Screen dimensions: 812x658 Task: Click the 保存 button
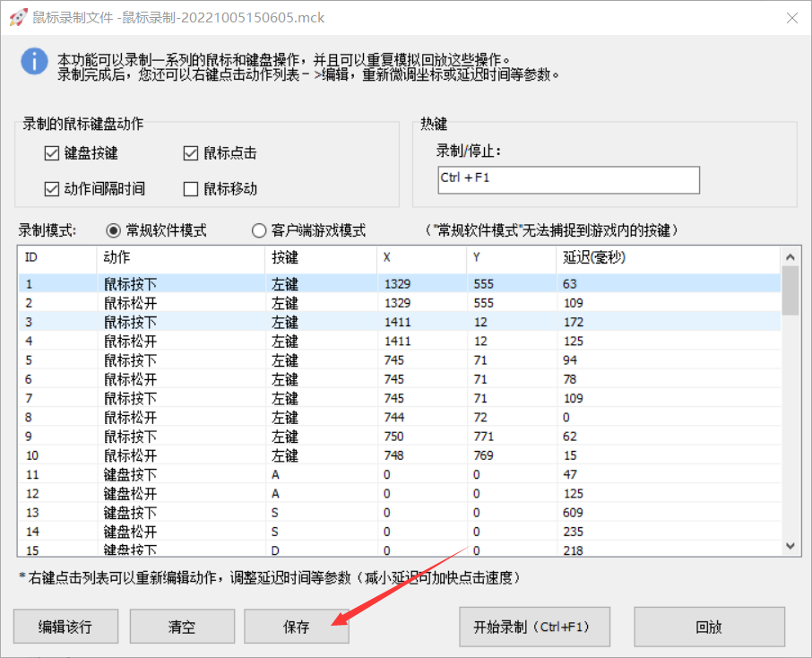[x=297, y=627]
